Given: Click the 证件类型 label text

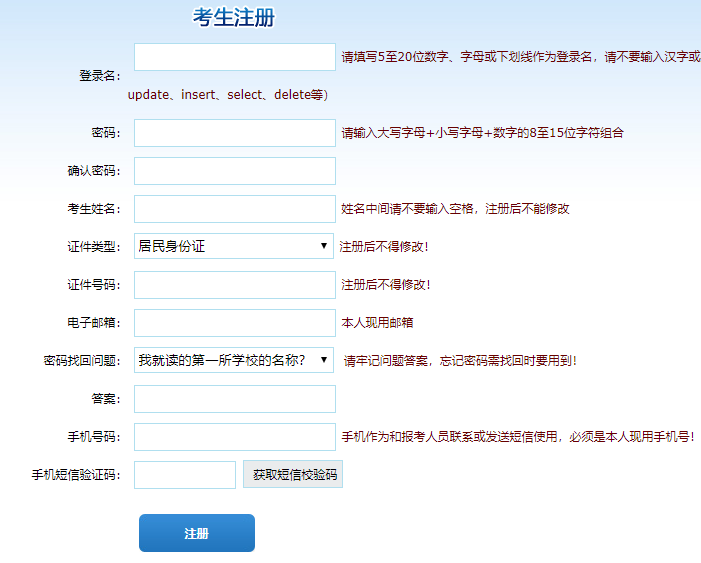Looking at the screenshot, I should coord(93,247).
